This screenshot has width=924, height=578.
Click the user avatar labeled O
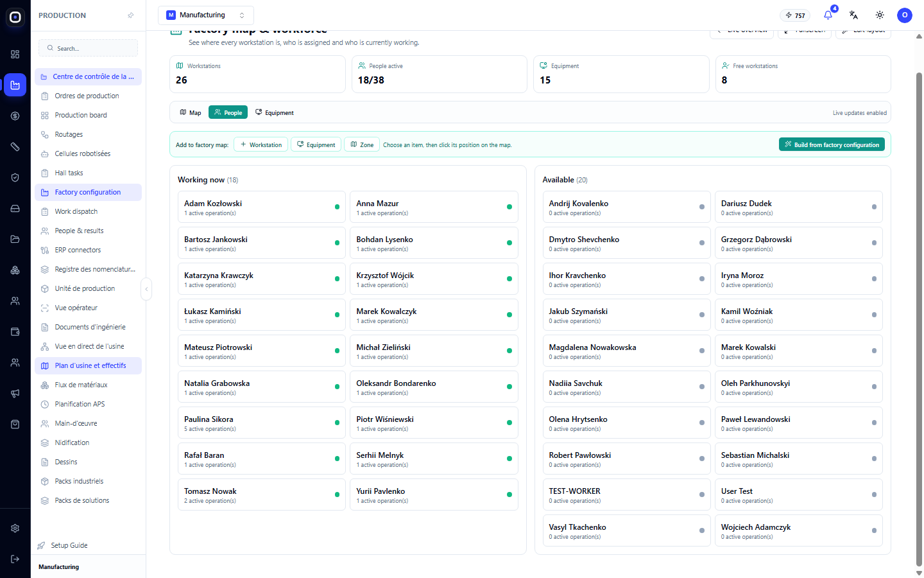point(905,15)
